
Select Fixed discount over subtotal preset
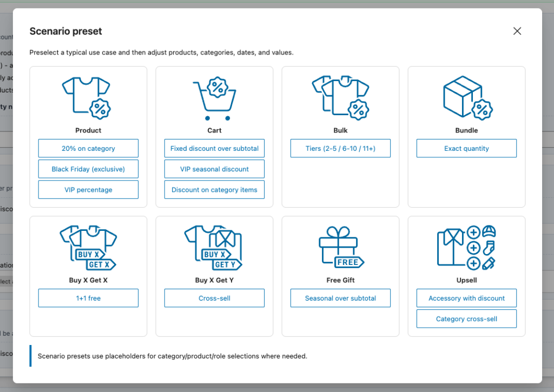tap(214, 148)
